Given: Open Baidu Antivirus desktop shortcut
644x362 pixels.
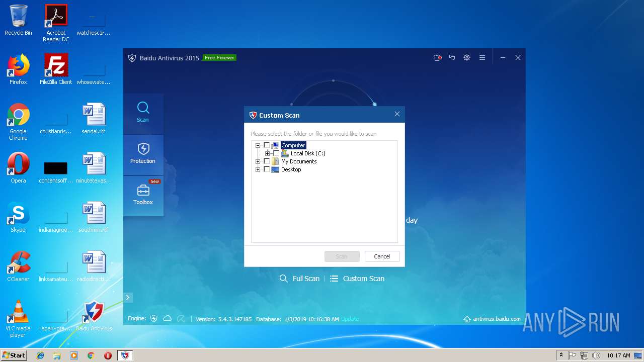Looking at the screenshot, I should 94,316.
